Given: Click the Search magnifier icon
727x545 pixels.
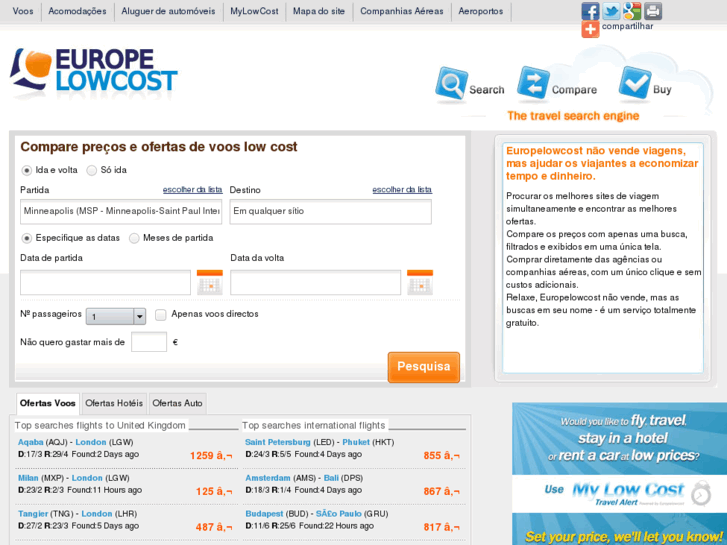Looking at the screenshot, I should pos(451,83).
